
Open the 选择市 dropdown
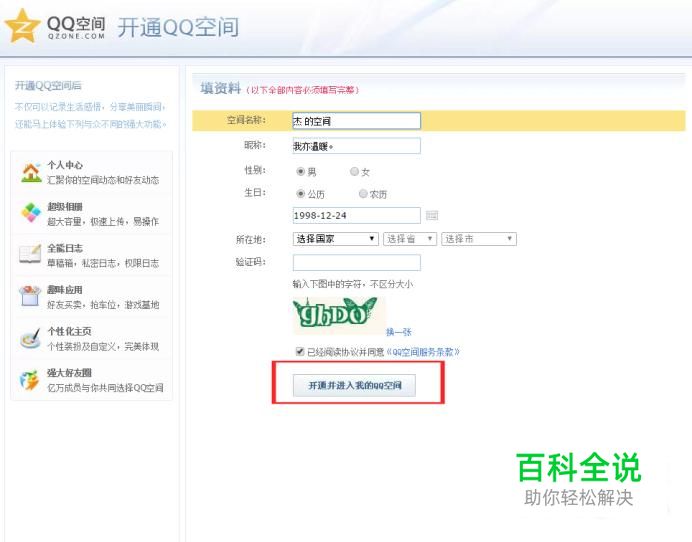pyautogui.click(x=479, y=239)
